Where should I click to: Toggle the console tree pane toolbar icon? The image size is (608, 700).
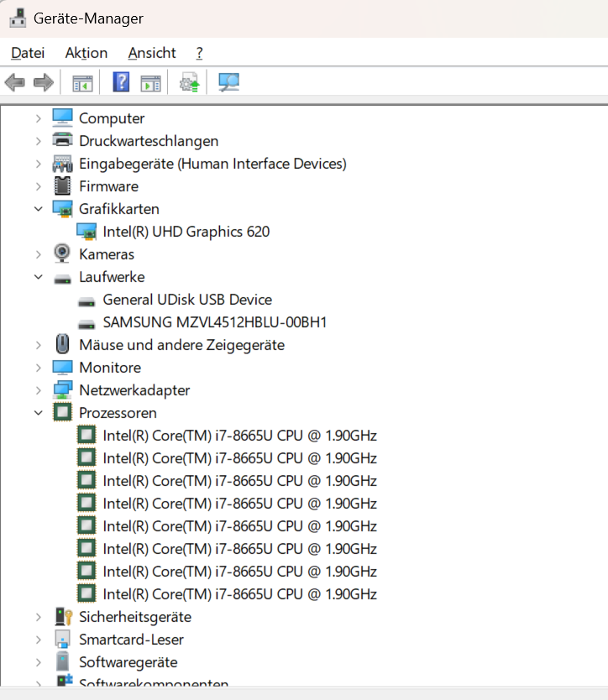pos(82,83)
